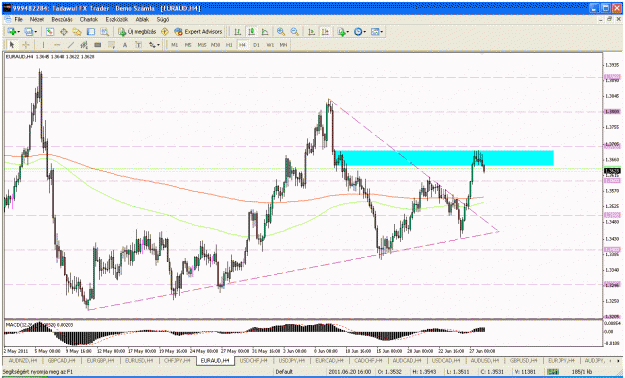Switch chart to line chart mode
The image size is (625, 378).
point(265,32)
